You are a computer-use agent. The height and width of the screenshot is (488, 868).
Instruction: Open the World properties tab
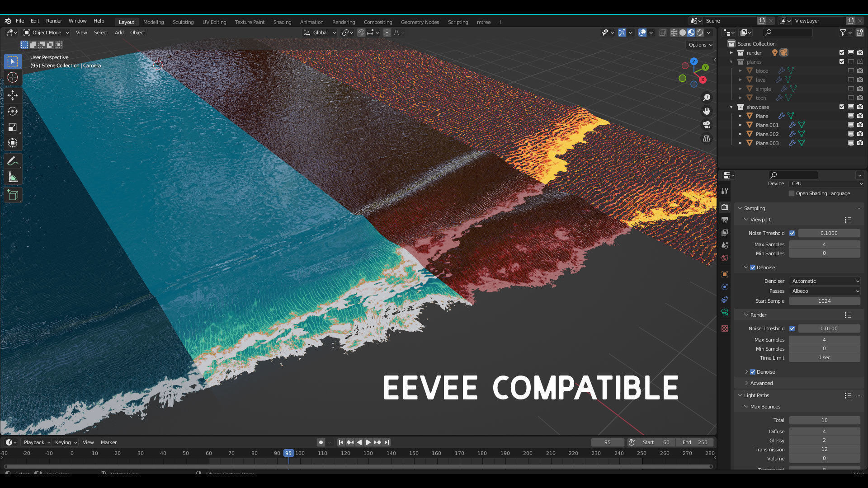pos(725,258)
